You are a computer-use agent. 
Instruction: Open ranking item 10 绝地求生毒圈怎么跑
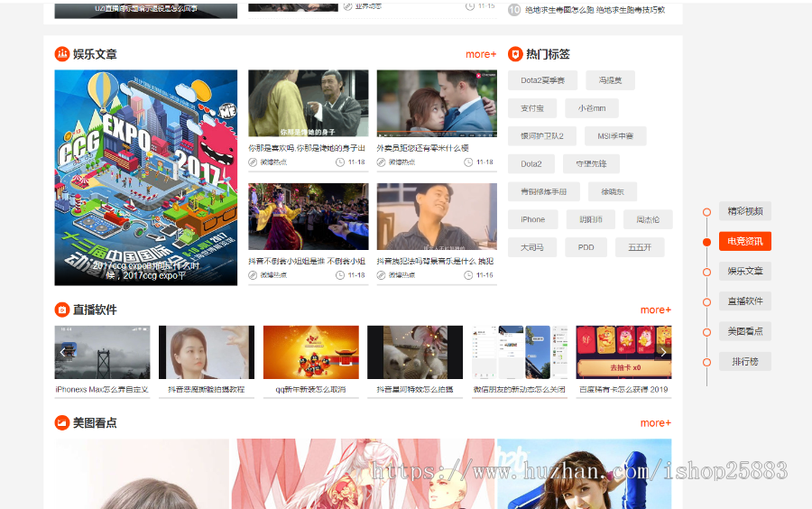(x=595, y=10)
